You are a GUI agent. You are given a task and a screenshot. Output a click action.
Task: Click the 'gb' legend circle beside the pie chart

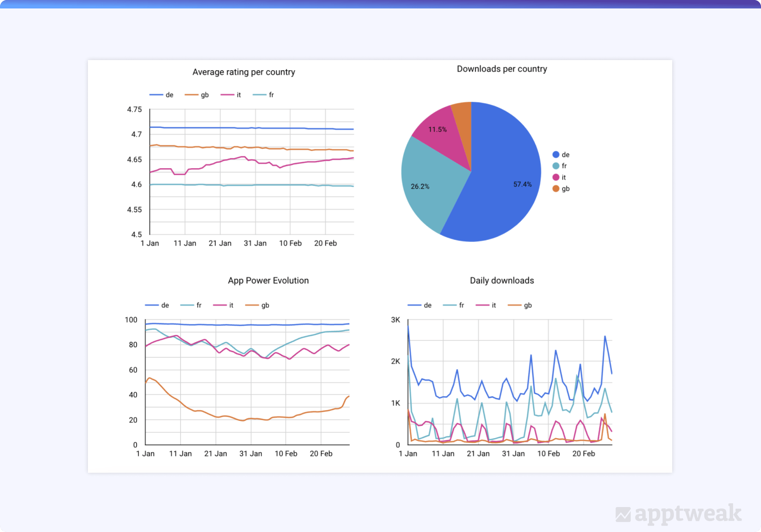[555, 189]
